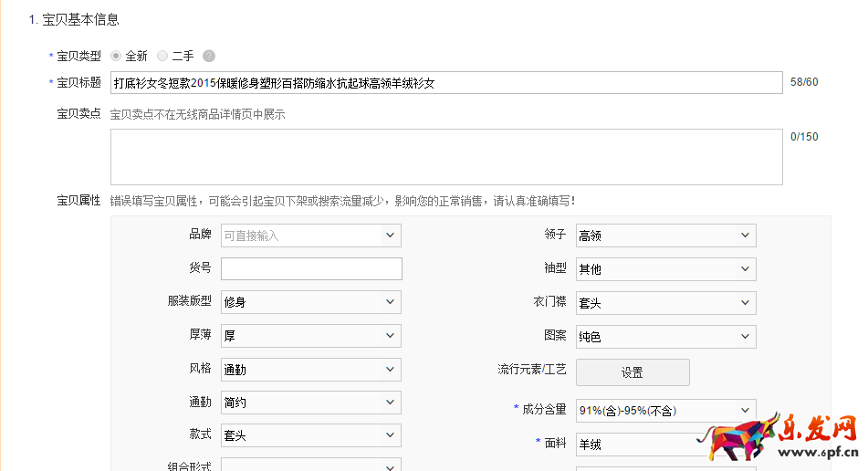
Task: Open the 组合形式 dropdown
Action: tap(310, 465)
